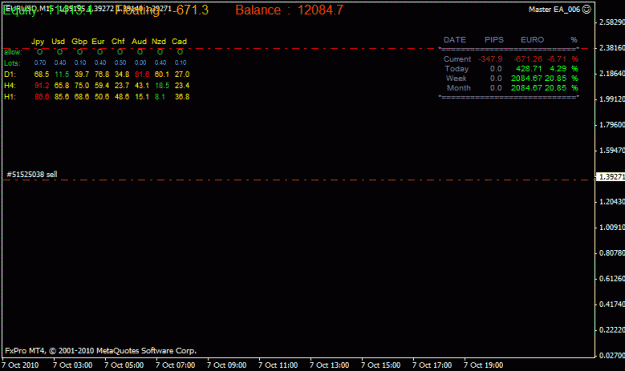Click Week euro value 2084.67
Screen dimensions: 625x371
coord(527,79)
